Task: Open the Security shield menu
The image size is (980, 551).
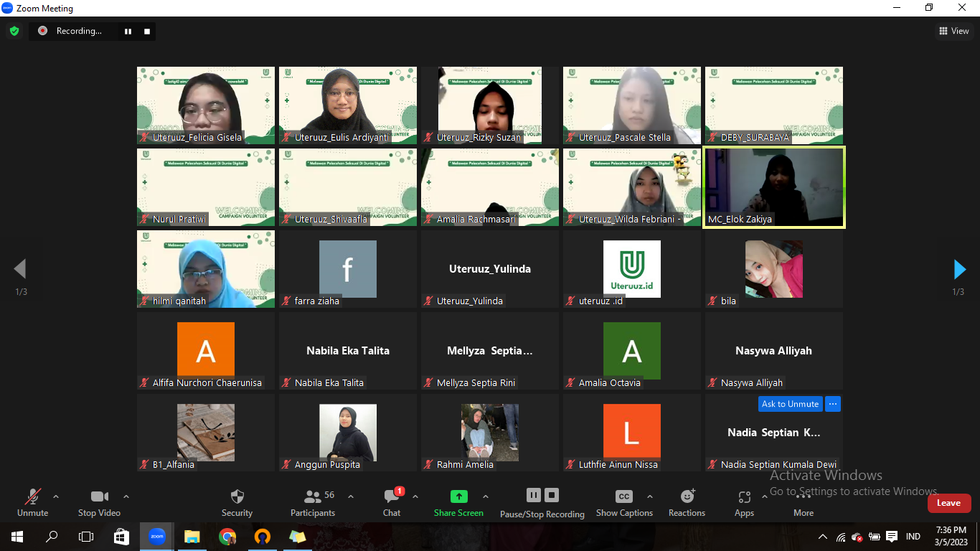Action: point(237,502)
